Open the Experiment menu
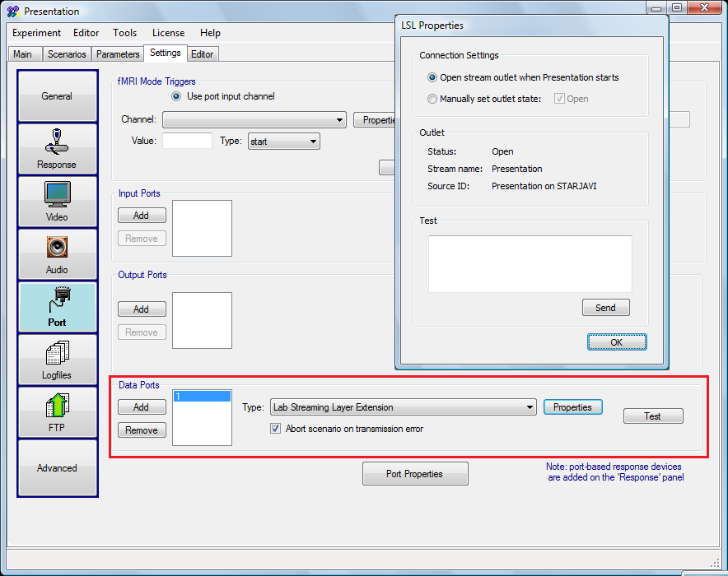This screenshot has height=576, width=728. click(x=36, y=33)
